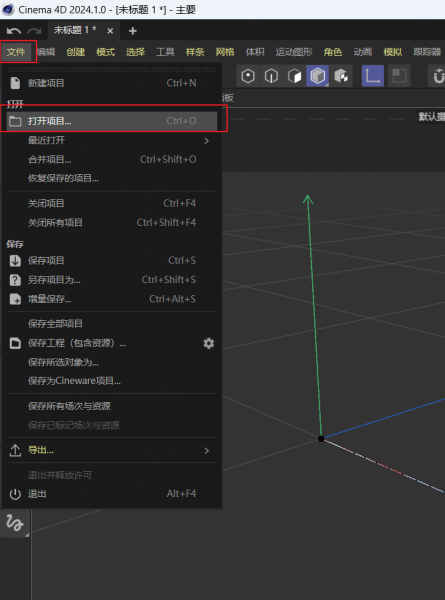The height and width of the screenshot is (600, 445).
Task: Open the 网格 menu
Action: [225, 52]
